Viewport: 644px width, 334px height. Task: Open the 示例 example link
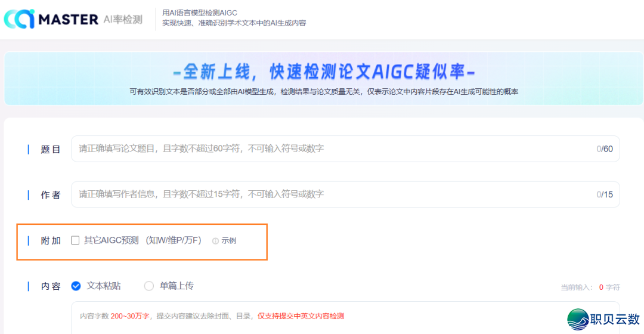pos(229,241)
